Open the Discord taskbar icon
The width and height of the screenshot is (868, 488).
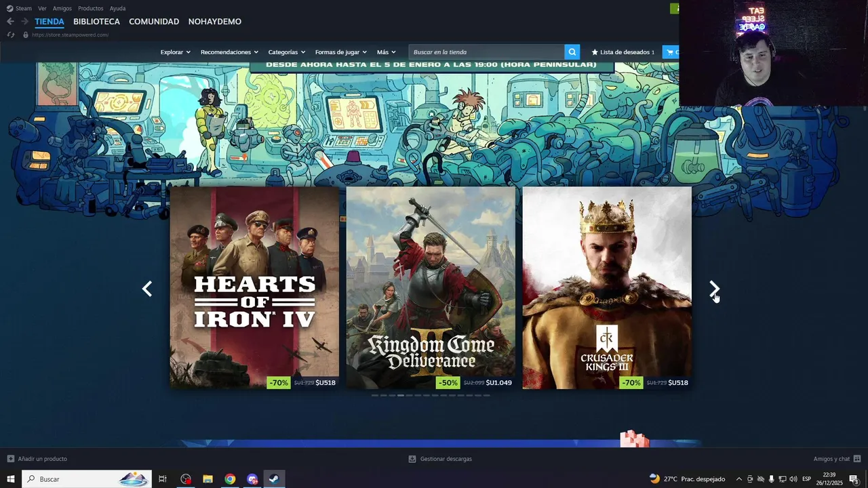(x=252, y=479)
